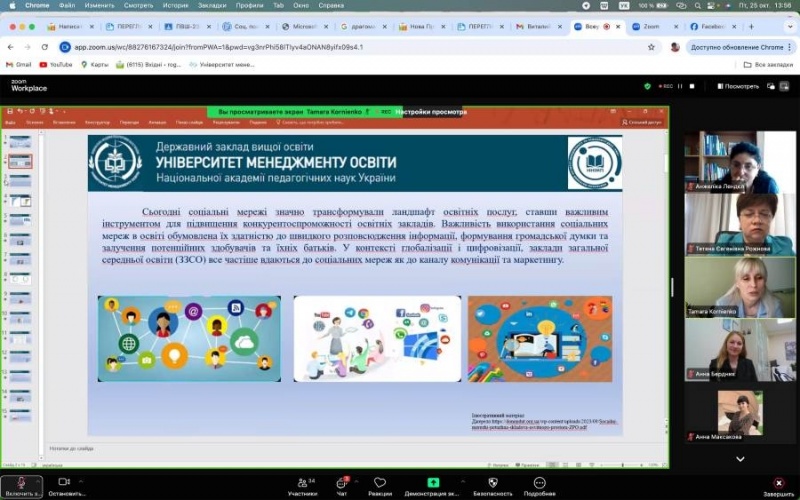This screenshot has width=800, height=500.
Task: Switch to the Facebook browser tab
Action: tap(711, 27)
